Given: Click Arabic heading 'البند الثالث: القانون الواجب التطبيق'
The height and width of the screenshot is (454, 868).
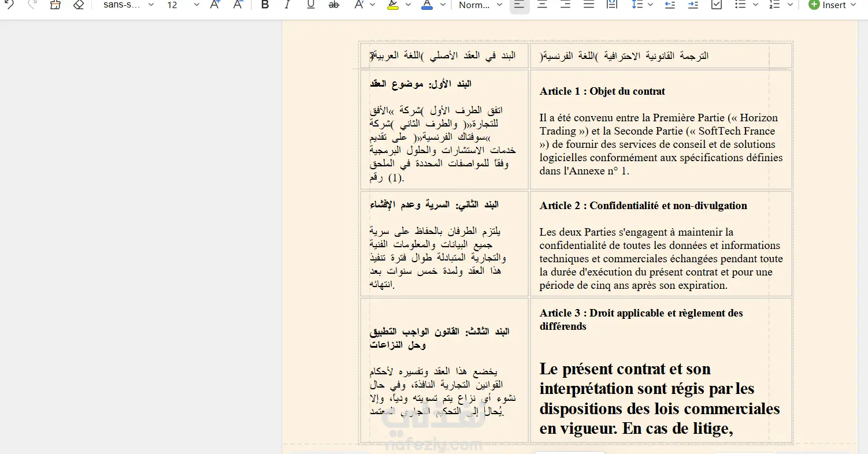Looking at the screenshot, I should pyautogui.click(x=440, y=338).
